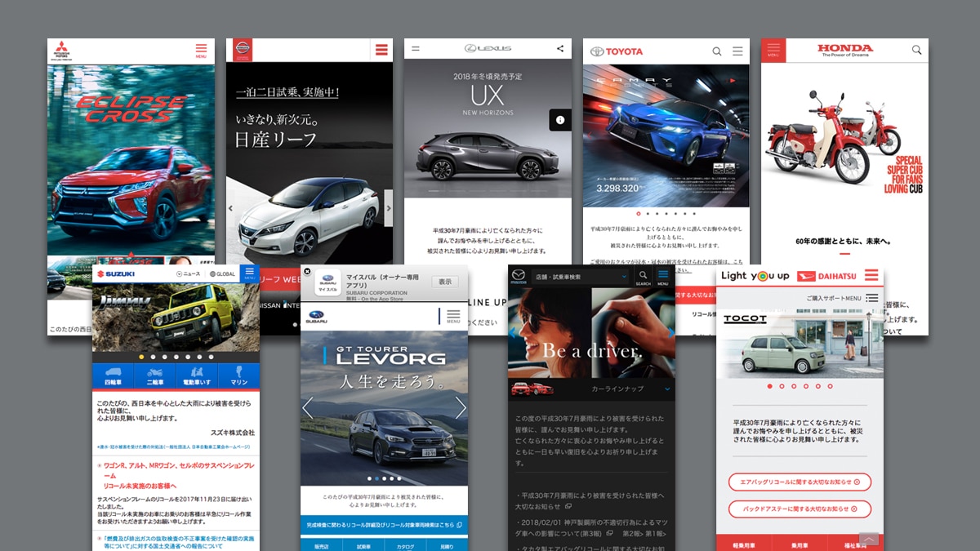This screenshot has width=980, height=551.
Task: Open the Honda search magnifier
Action: pos(916,51)
